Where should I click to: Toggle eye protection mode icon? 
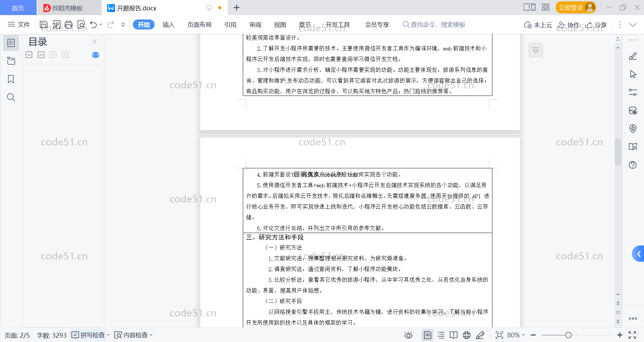pos(408,335)
